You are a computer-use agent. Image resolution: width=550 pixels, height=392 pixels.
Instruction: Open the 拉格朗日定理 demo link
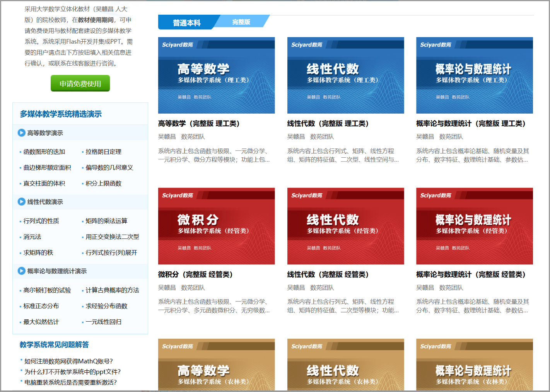[x=104, y=152]
